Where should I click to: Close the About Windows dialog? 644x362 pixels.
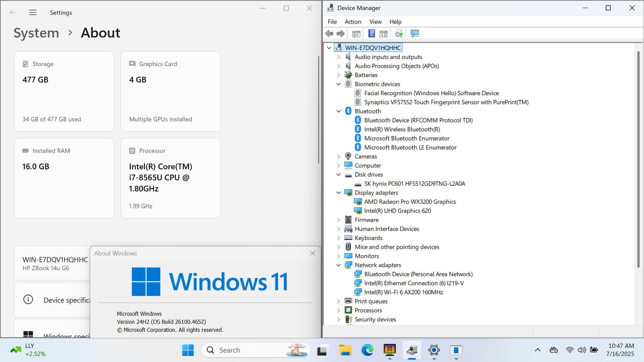tap(312, 253)
